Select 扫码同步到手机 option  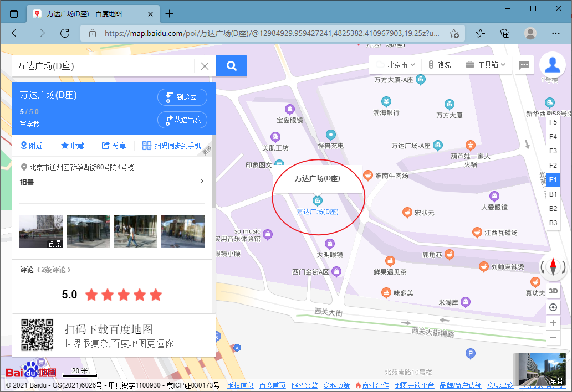(171, 146)
